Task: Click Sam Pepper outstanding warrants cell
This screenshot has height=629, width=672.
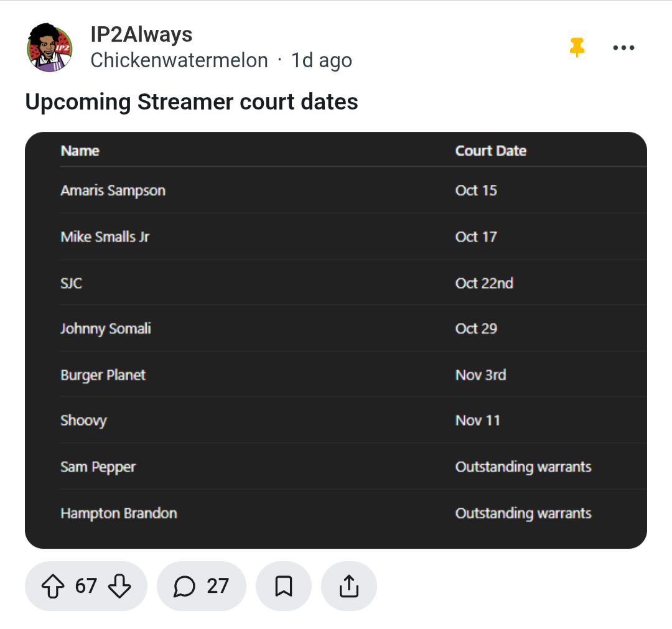Action: click(x=523, y=467)
